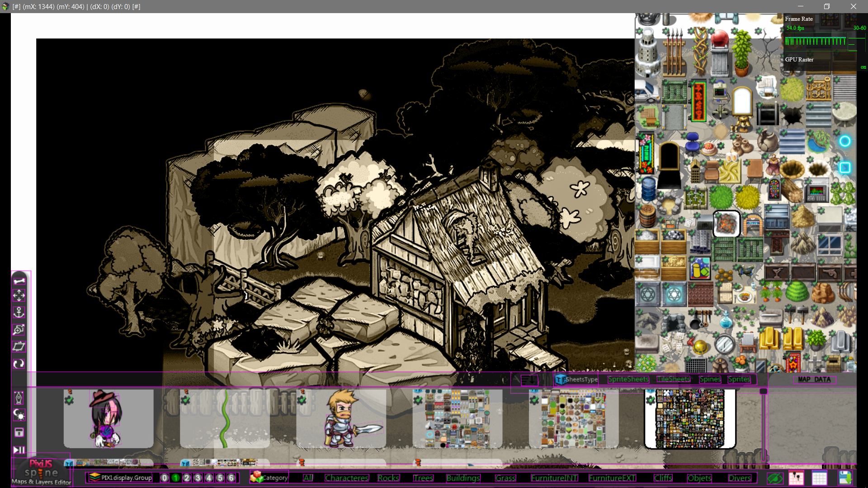Toggle the green eye visibility icon
This screenshot has height=488, width=868.
775,478
